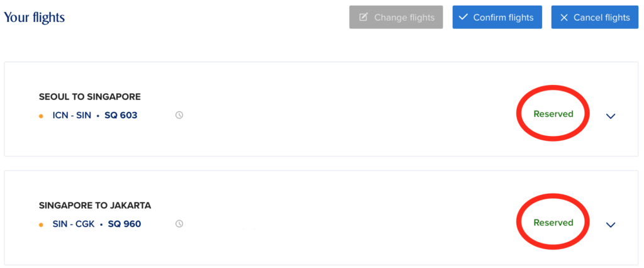
Task: Click the Cancel flights button
Action: coord(595,17)
